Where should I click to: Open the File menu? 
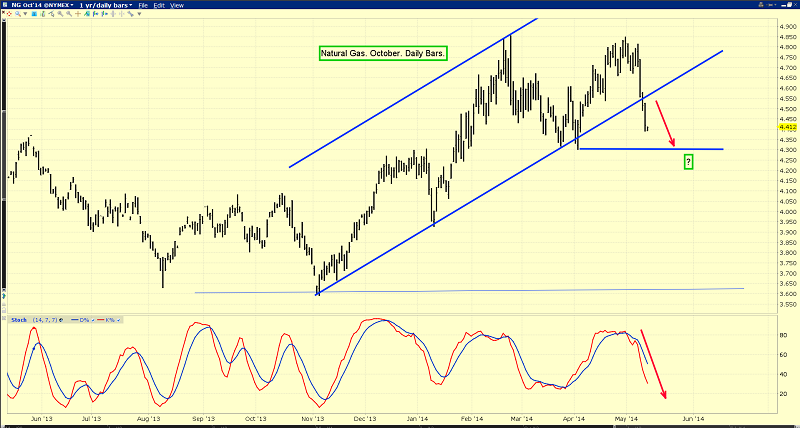pyautogui.click(x=143, y=5)
